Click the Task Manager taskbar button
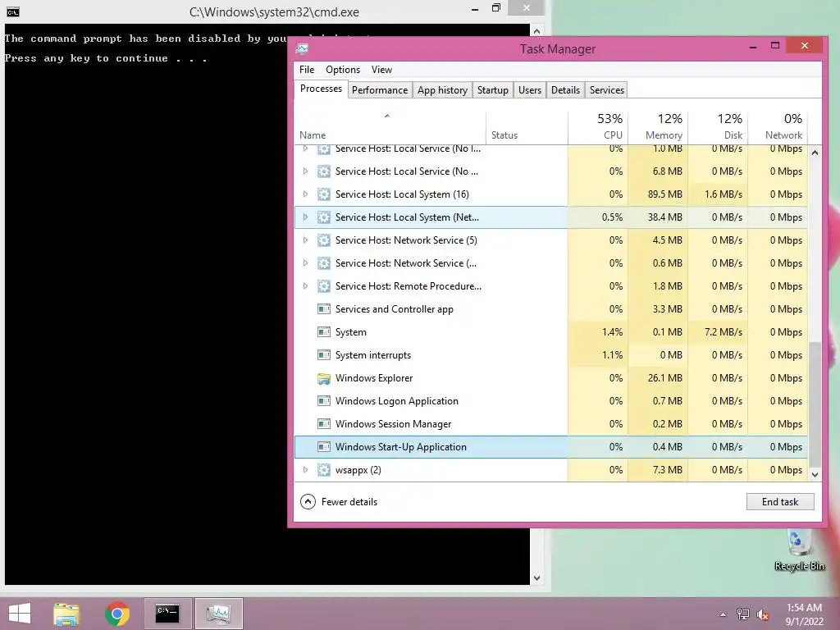840x630 pixels. coord(218,614)
